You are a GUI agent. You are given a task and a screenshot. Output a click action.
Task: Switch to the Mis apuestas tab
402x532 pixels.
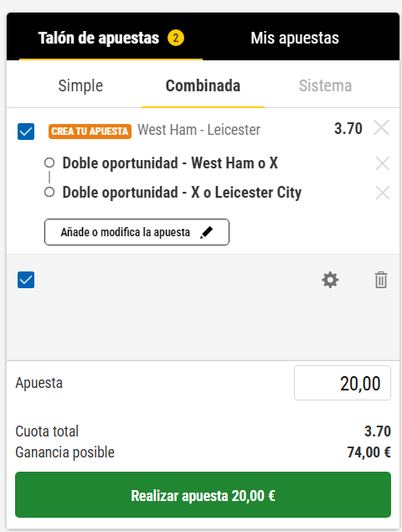(295, 38)
